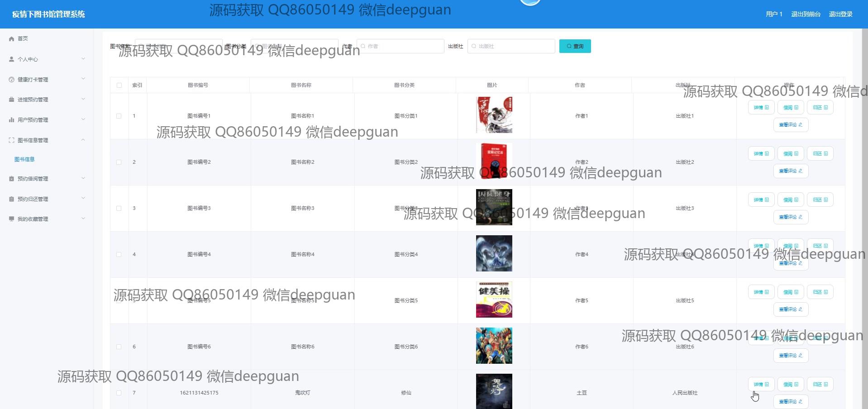Toggle the select-all checkbox in table header
The width and height of the screenshot is (868, 409).
point(119,85)
